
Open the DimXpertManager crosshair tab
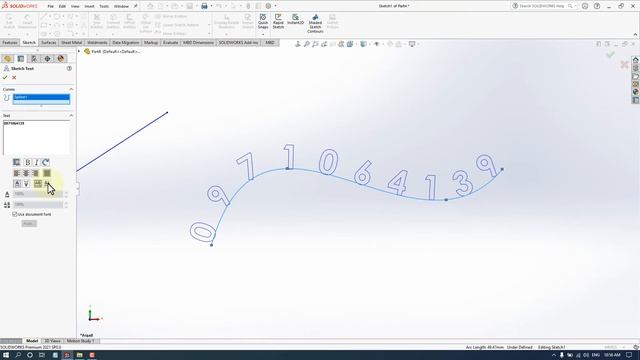[47, 59]
